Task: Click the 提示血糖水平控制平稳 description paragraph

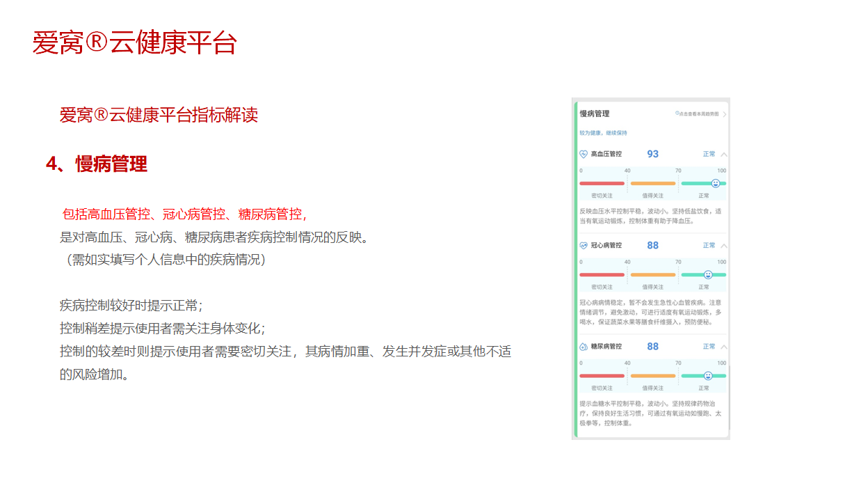Action: [x=650, y=413]
